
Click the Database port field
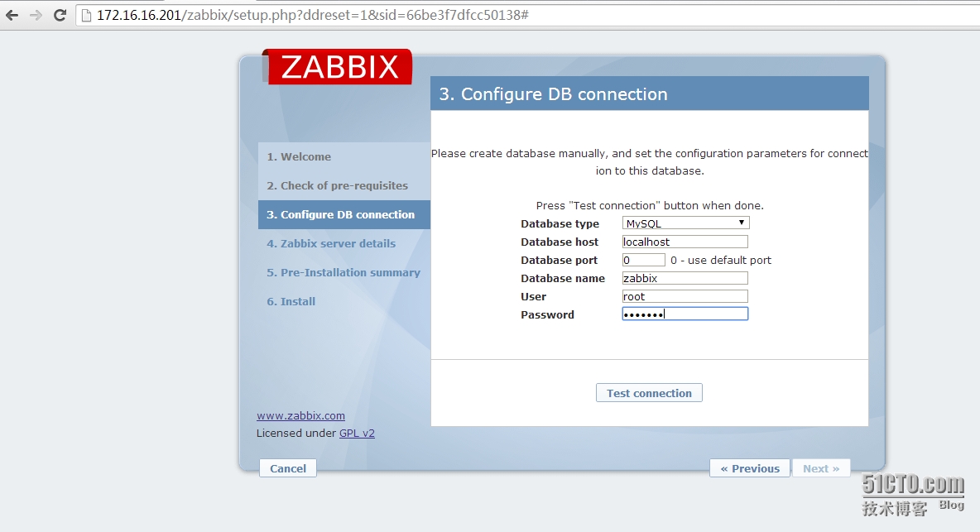644,260
